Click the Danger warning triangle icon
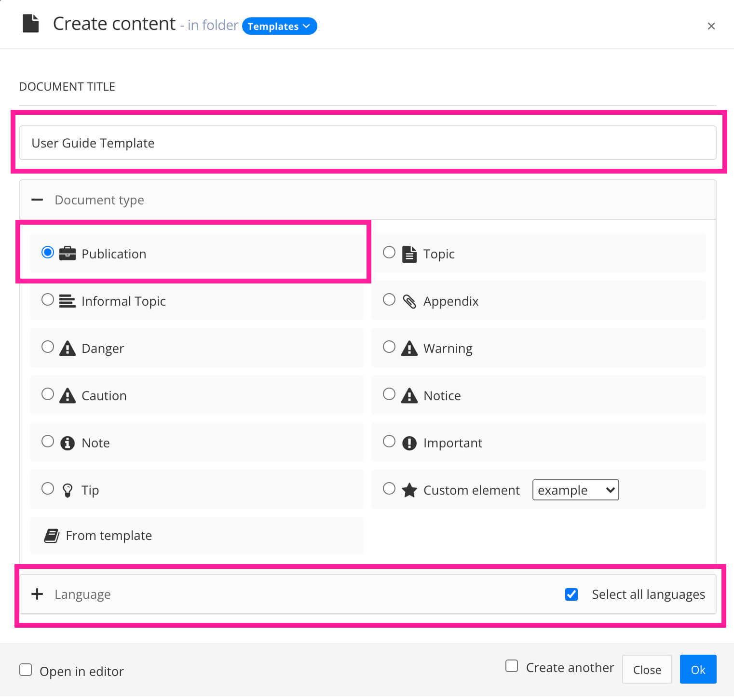The height and width of the screenshot is (700, 734). (x=68, y=348)
